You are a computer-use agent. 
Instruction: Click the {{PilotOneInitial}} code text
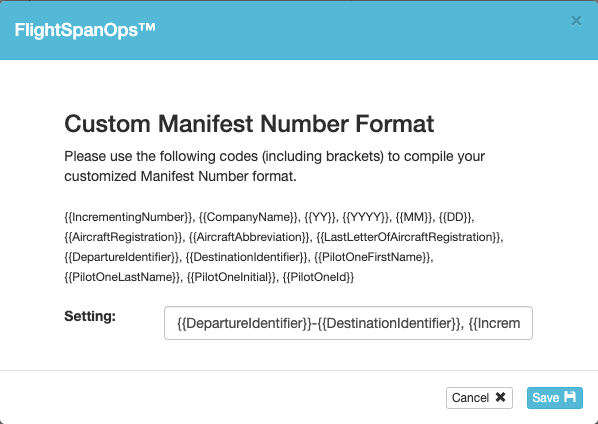[x=231, y=277]
